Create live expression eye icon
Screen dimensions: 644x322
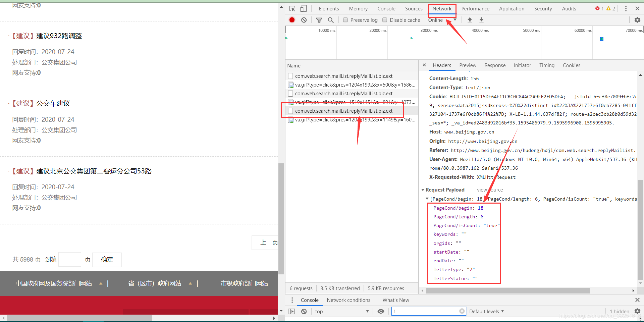(x=381, y=311)
